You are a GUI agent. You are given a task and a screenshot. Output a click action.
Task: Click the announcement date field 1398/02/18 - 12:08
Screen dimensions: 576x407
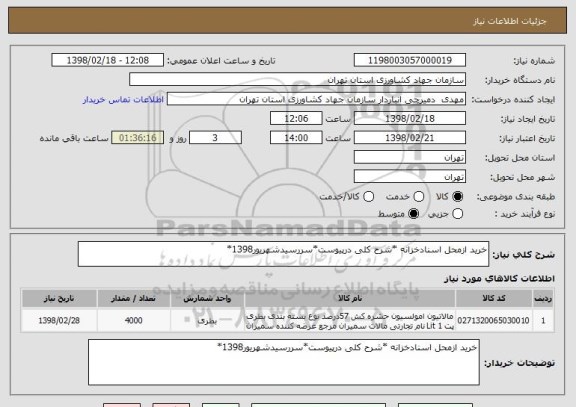click(x=108, y=60)
